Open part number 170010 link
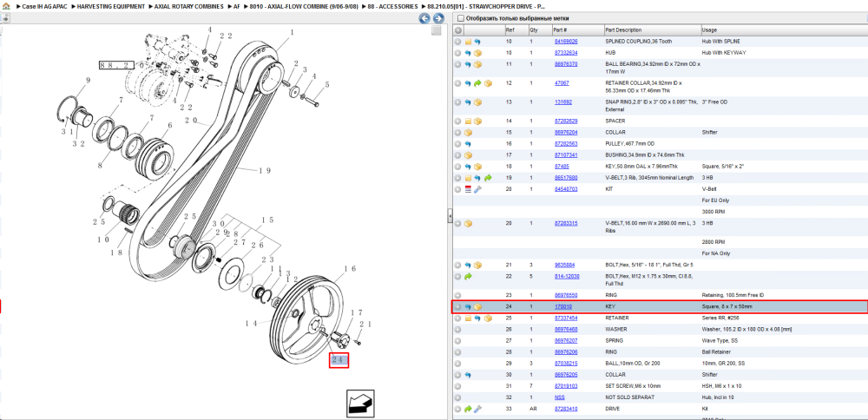Viewport: 868px width, 420px height. pos(563,306)
